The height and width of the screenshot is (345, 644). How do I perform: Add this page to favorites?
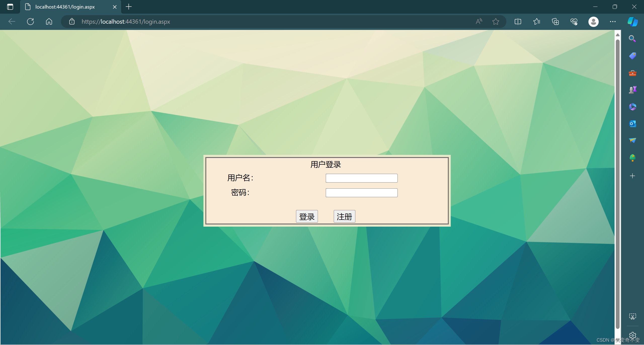coord(496,21)
